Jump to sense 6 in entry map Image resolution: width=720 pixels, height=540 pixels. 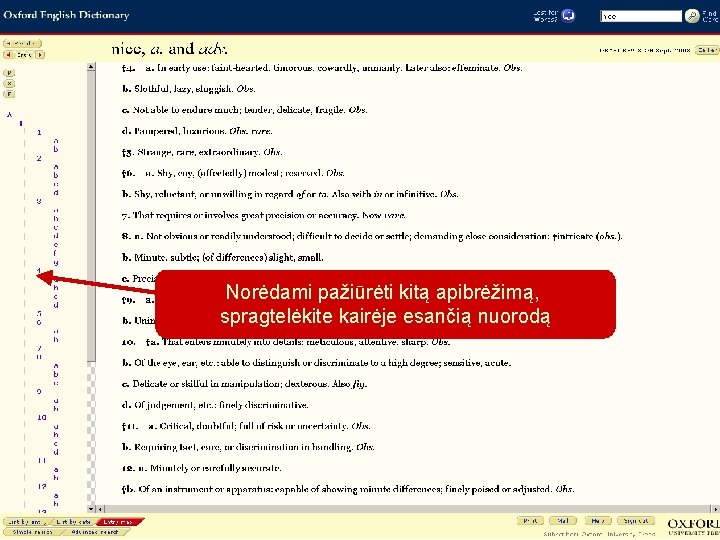(x=39, y=322)
